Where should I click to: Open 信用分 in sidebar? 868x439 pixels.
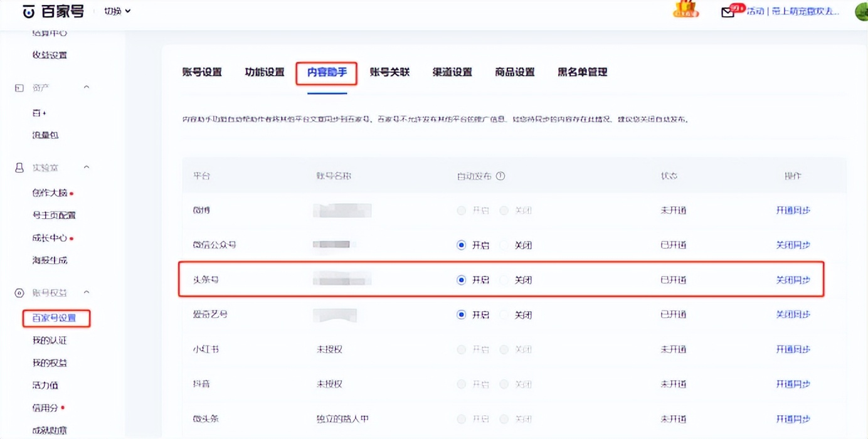coord(45,408)
